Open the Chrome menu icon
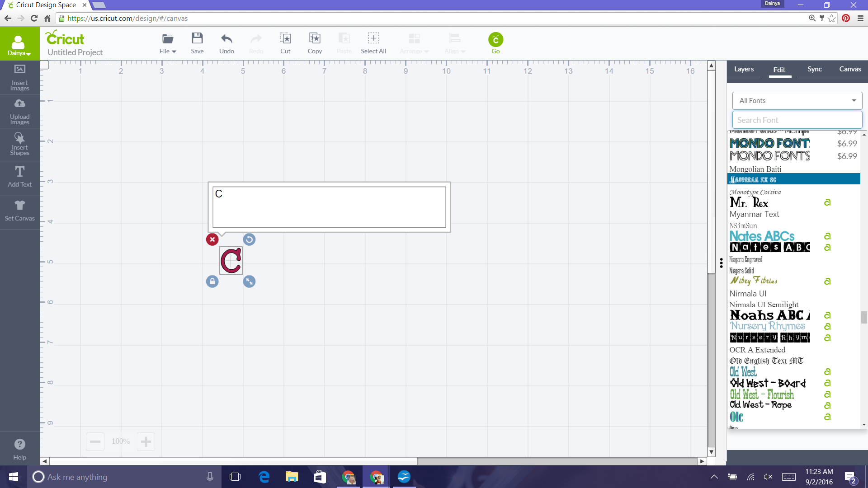868x488 pixels. coord(860,18)
